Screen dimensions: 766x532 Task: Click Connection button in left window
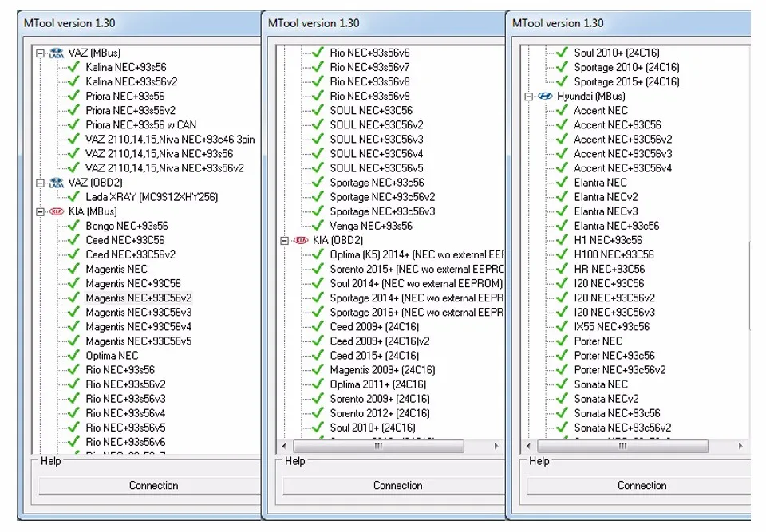coord(149,486)
